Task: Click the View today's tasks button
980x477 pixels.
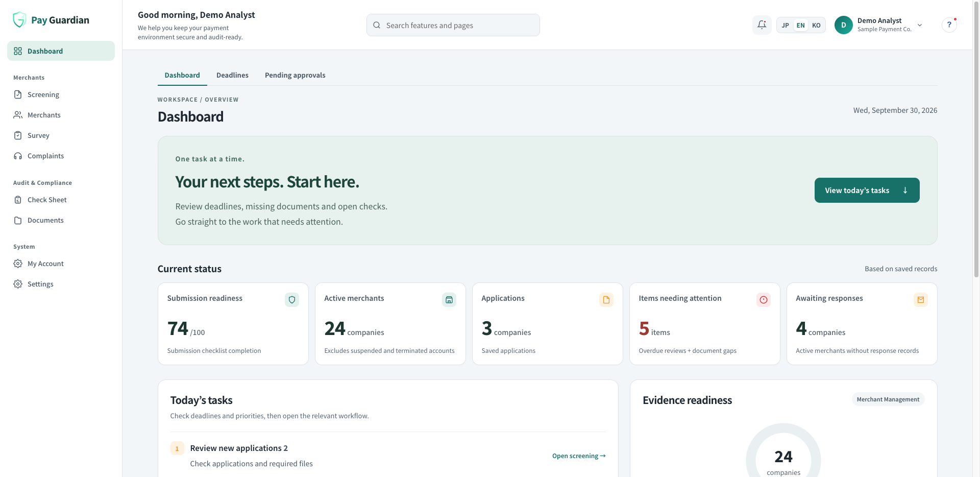Action: pos(867,190)
